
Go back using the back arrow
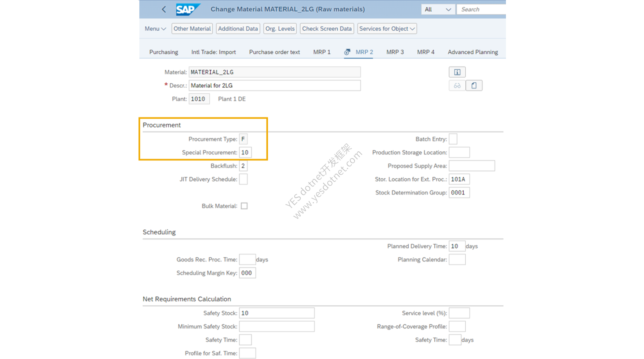(164, 9)
